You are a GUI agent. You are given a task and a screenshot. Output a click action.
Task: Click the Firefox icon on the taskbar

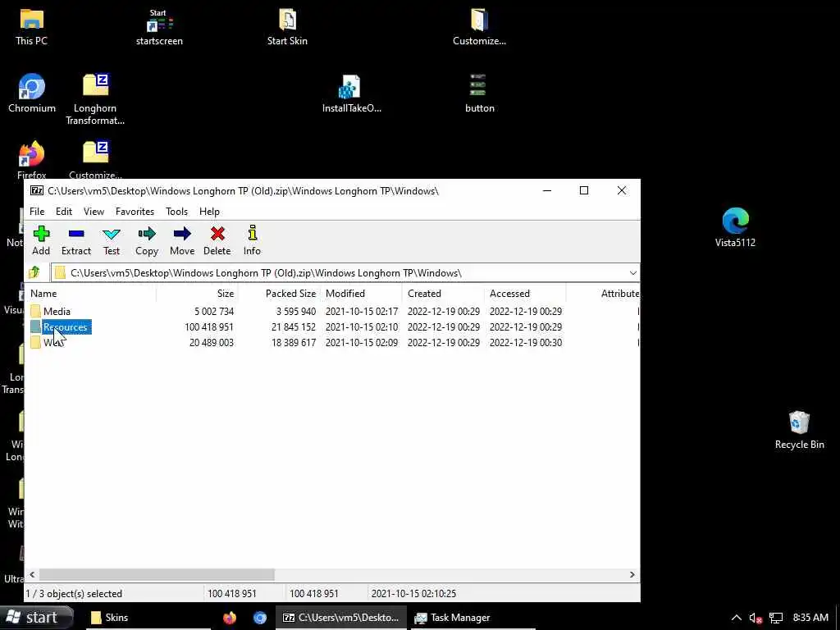230,618
